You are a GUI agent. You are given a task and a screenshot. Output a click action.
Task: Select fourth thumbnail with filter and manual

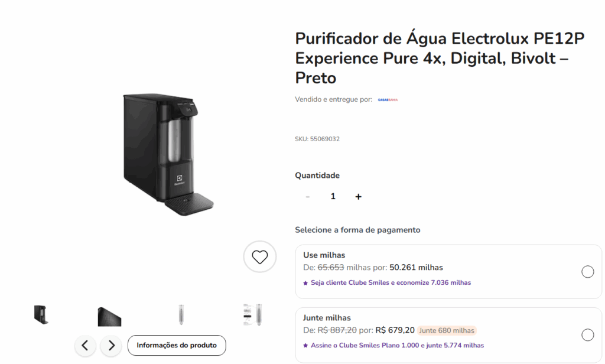[x=253, y=314]
